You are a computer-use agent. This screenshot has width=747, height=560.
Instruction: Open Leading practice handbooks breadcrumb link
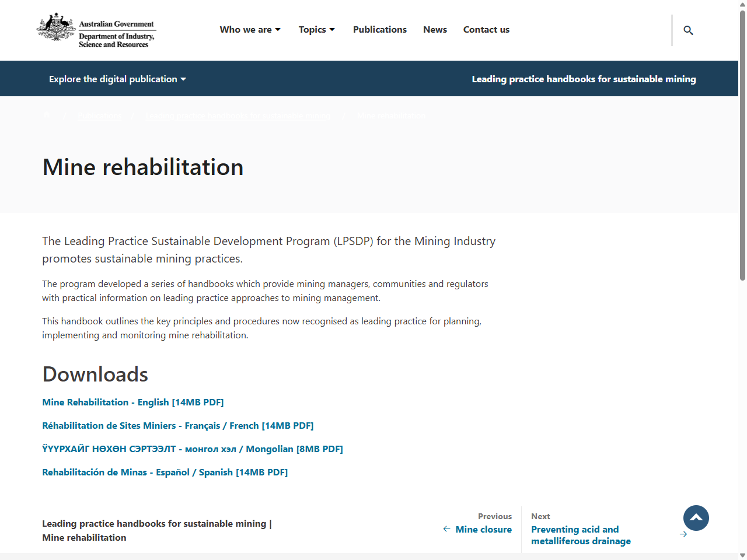(238, 116)
